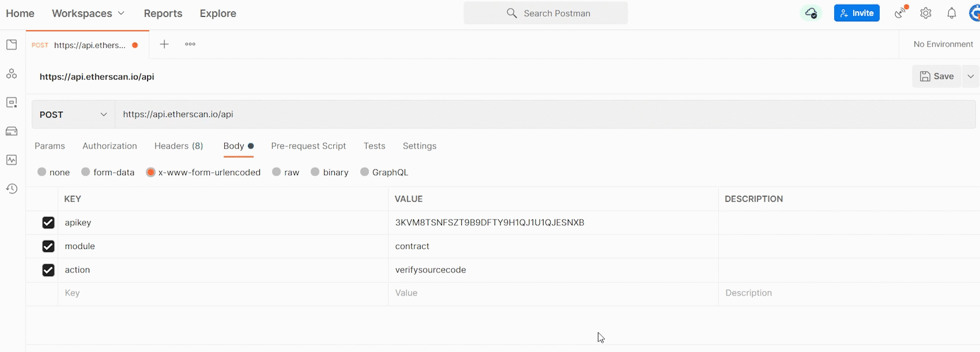This screenshot has height=352, width=980.
Task: Click the contract value cell
Action: coord(553,246)
